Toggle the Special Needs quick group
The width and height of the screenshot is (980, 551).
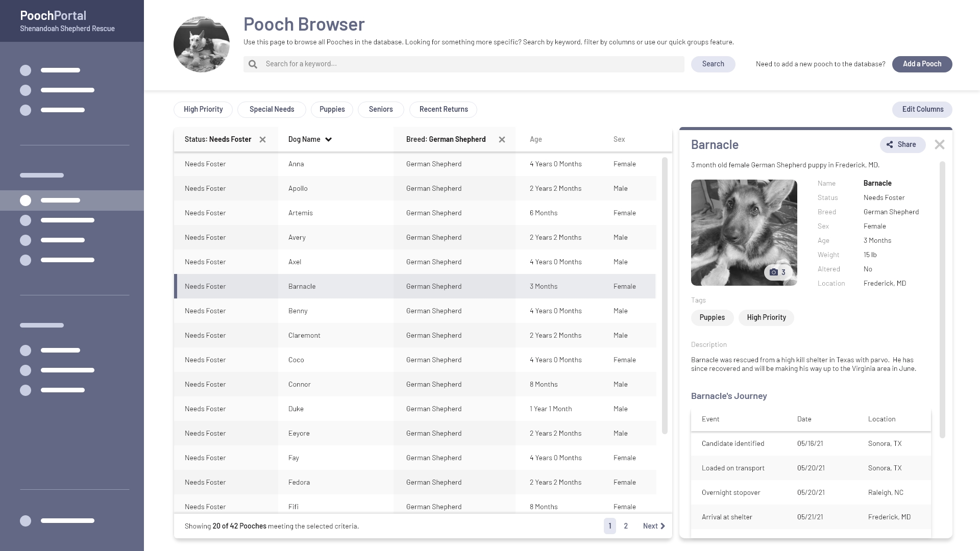tap(272, 110)
